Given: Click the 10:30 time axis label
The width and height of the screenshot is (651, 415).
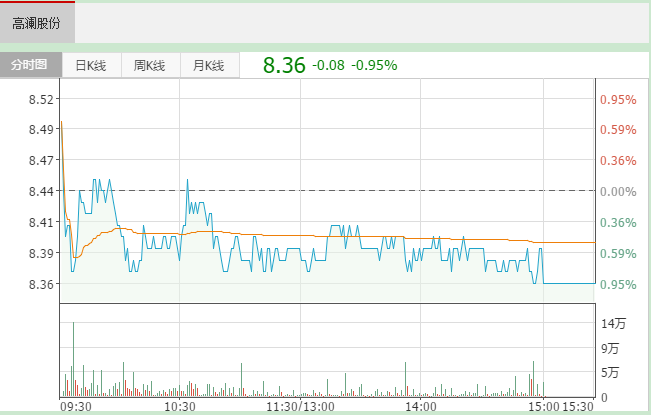Looking at the screenshot, I should click(179, 407).
